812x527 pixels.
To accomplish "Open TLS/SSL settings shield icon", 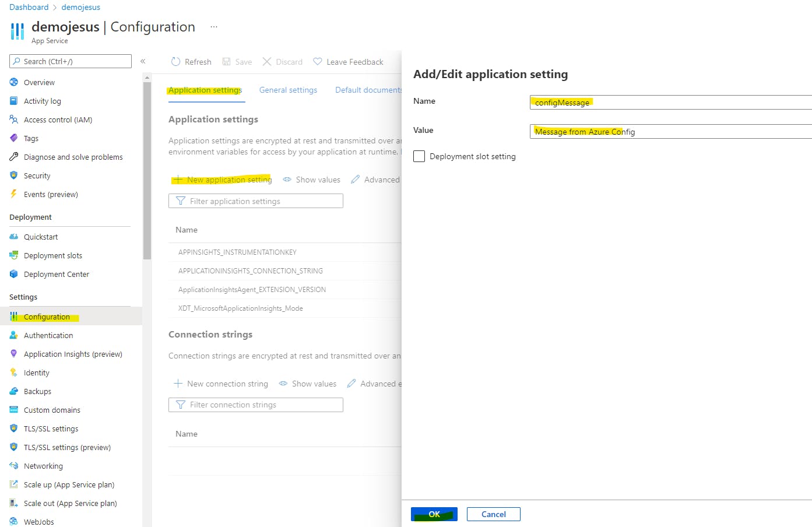I will point(14,428).
